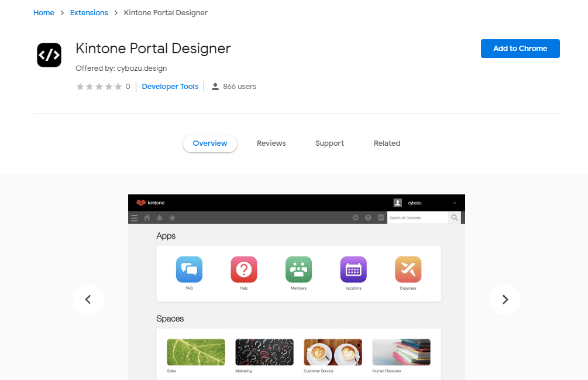This screenshot has width=588, height=380.
Task: Open the Vacations calendar app icon
Action: point(353,269)
